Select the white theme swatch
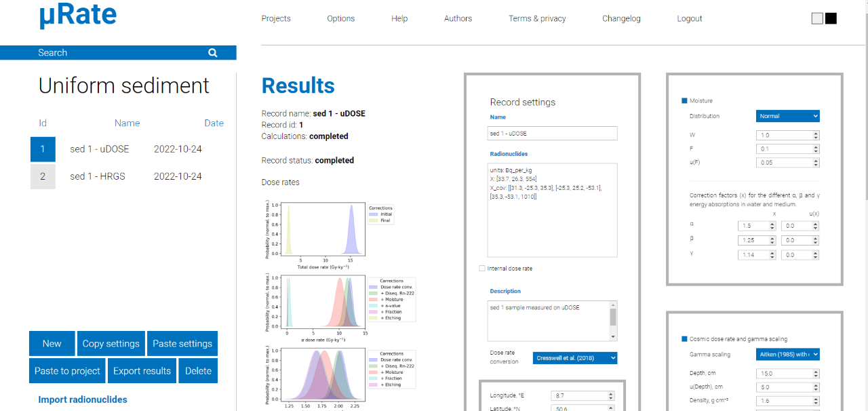 coord(817,18)
